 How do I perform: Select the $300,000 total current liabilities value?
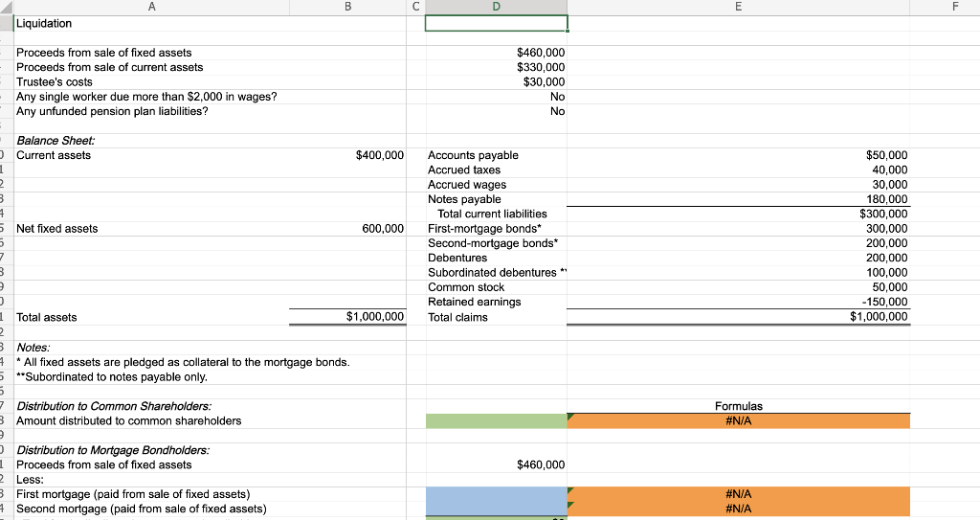click(883, 214)
